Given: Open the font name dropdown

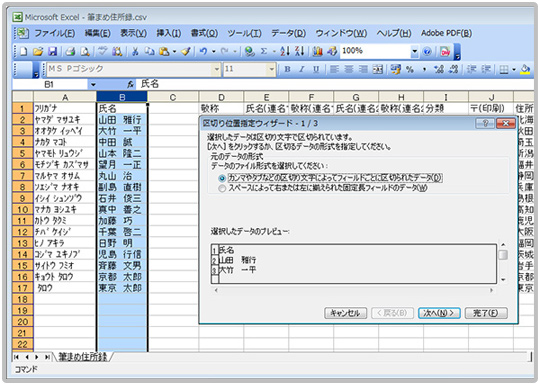Looking at the screenshot, I should [217, 69].
